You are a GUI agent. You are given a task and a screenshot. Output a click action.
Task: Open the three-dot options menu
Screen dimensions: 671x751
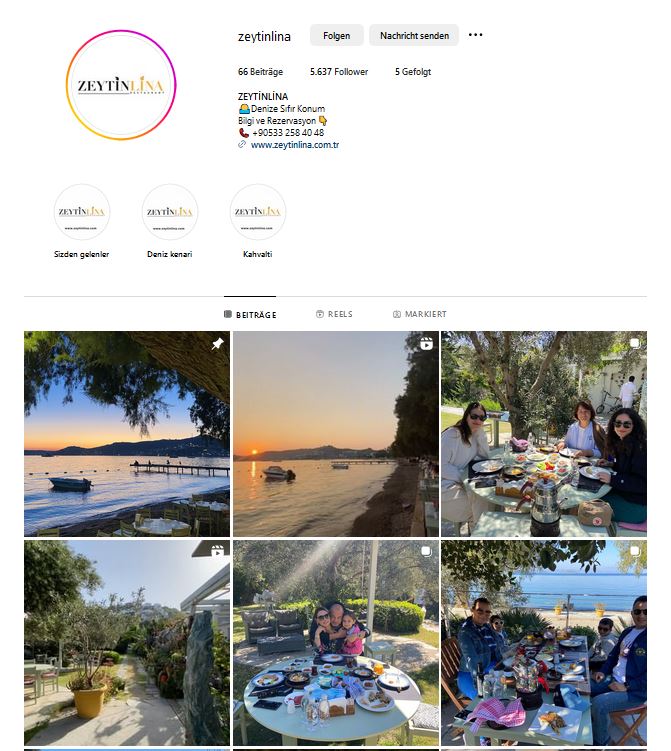pyautogui.click(x=475, y=35)
